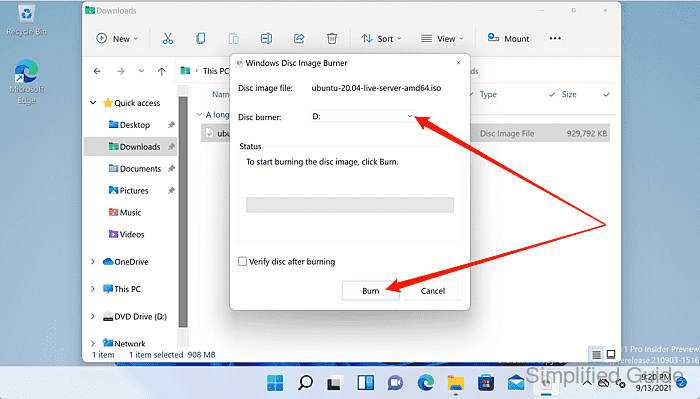Open File Explorer from the taskbar
The height and width of the screenshot is (399, 700).
coord(456,383)
